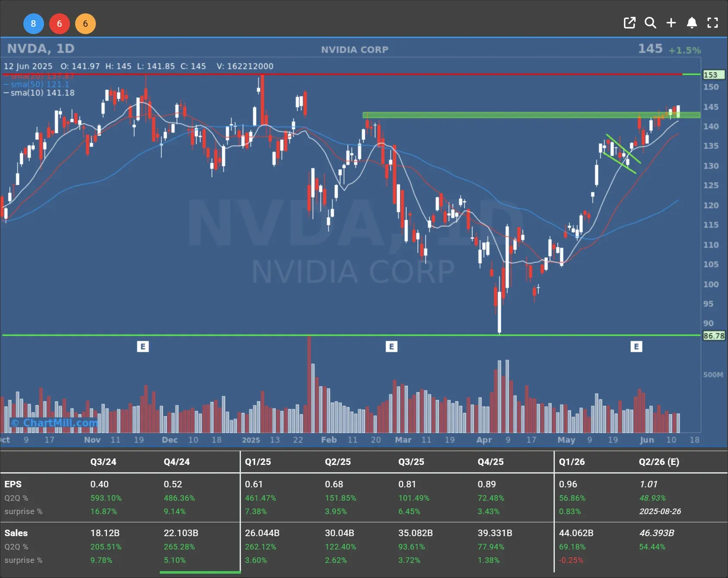Toggle fullscreen chart view
The height and width of the screenshot is (578, 728).
point(712,23)
